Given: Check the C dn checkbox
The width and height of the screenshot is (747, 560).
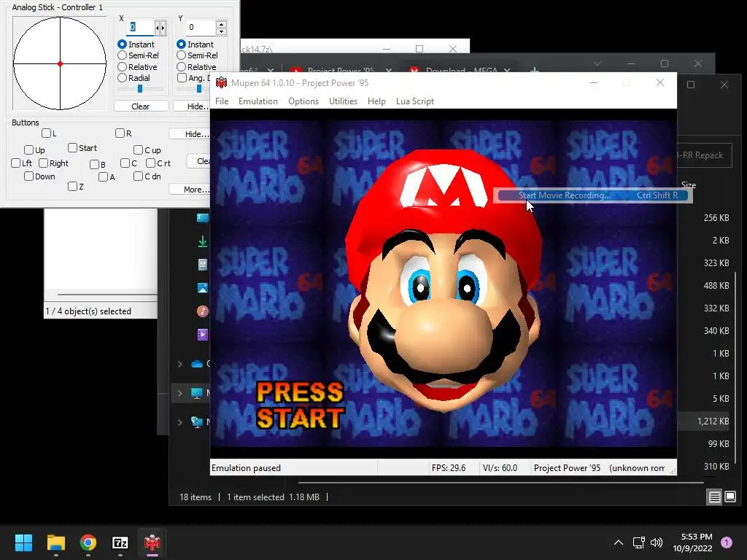Looking at the screenshot, I should [x=138, y=176].
